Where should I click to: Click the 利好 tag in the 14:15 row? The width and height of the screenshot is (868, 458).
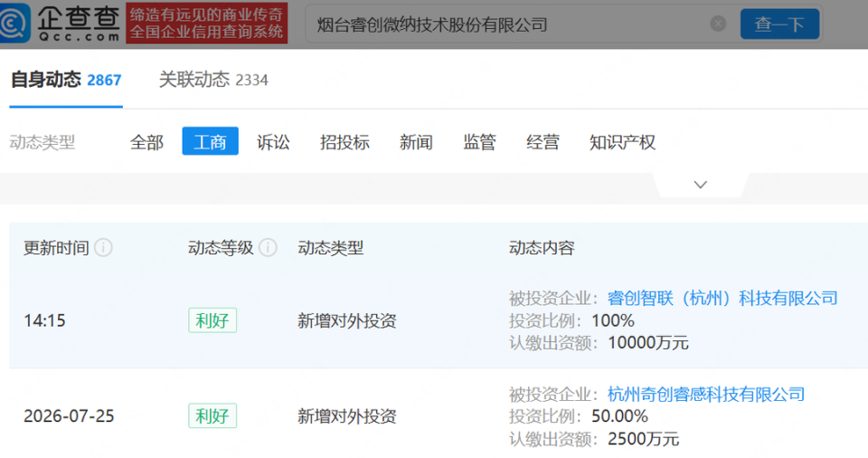212,320
